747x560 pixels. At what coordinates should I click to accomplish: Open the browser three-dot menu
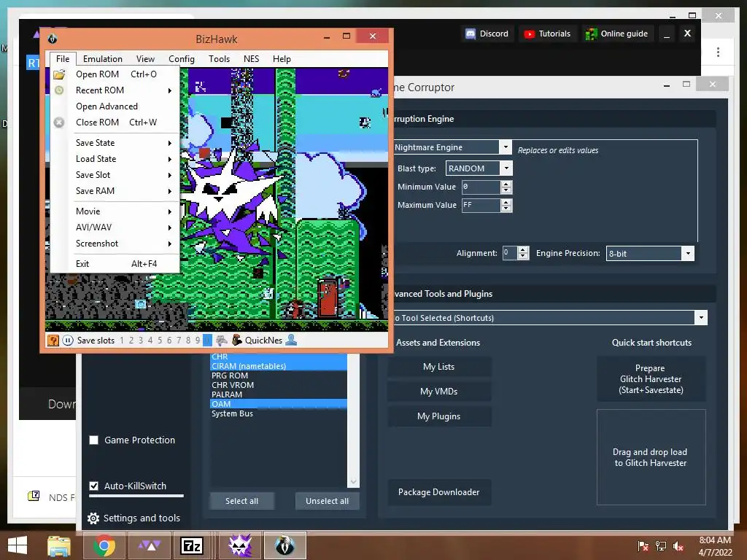point(718,52)
